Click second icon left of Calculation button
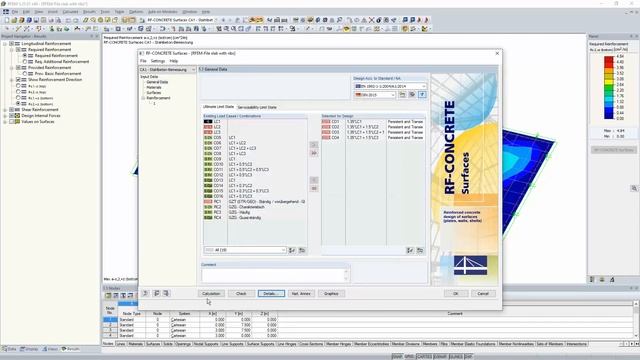Screen dimensions: 640x360 (x=156, y=293)
